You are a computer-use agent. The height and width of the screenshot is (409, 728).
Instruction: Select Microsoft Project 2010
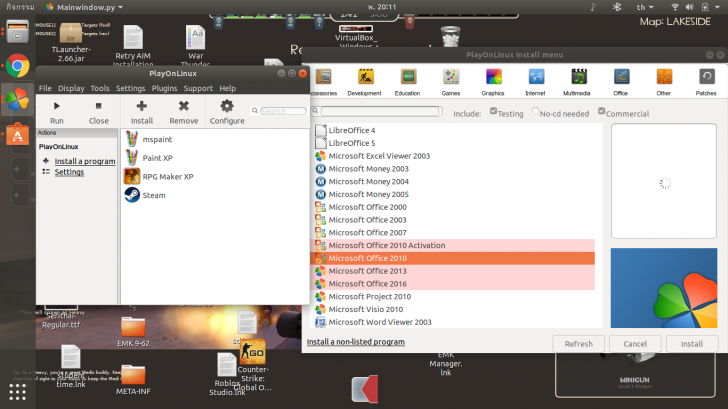(452, 296)
